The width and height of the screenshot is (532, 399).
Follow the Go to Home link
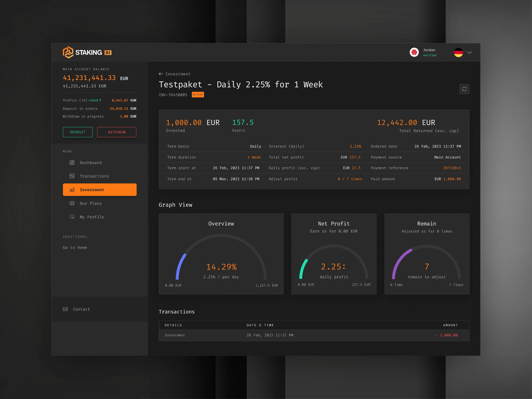[x=75, y=247]
